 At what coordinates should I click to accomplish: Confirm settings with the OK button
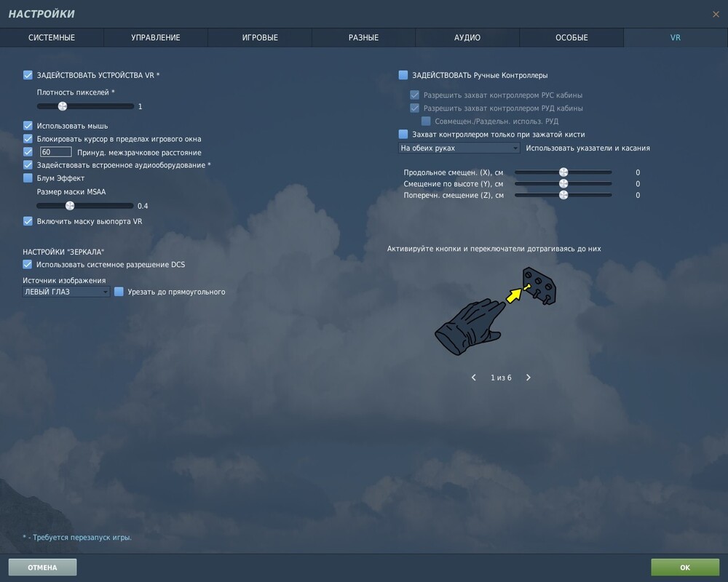click(x=685, y=567)
